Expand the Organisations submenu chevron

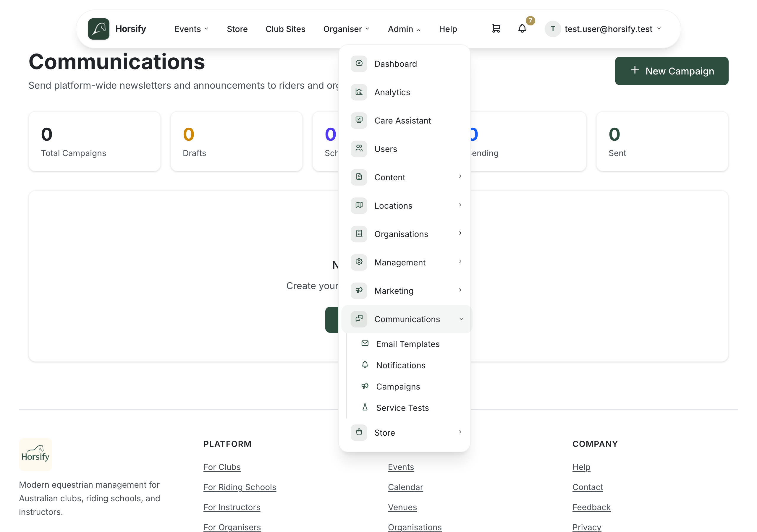coord(460,233)
